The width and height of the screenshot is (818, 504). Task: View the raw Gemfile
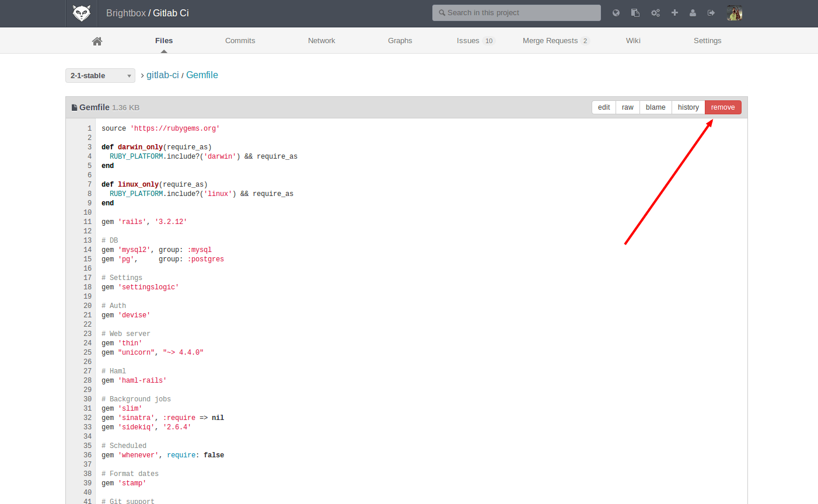[627, 107]
